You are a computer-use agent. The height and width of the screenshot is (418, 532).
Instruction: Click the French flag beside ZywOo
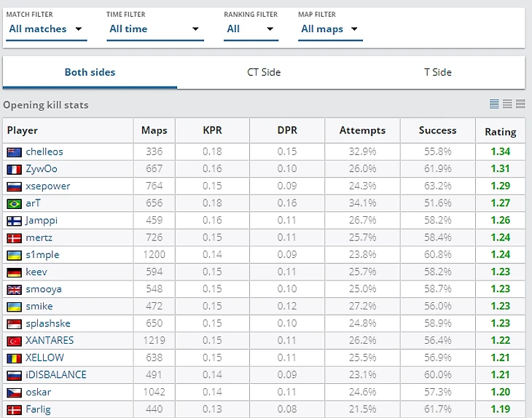pyautogui.click(x=14, y=169)
